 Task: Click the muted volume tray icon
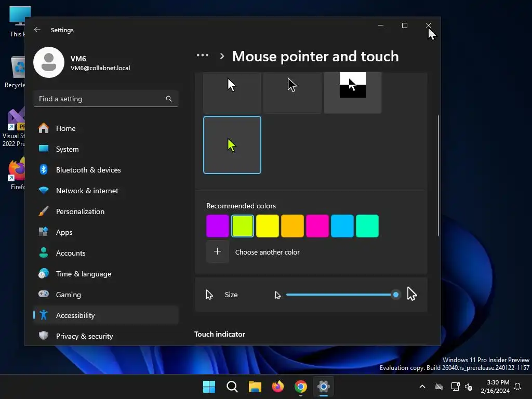[469, 387]
